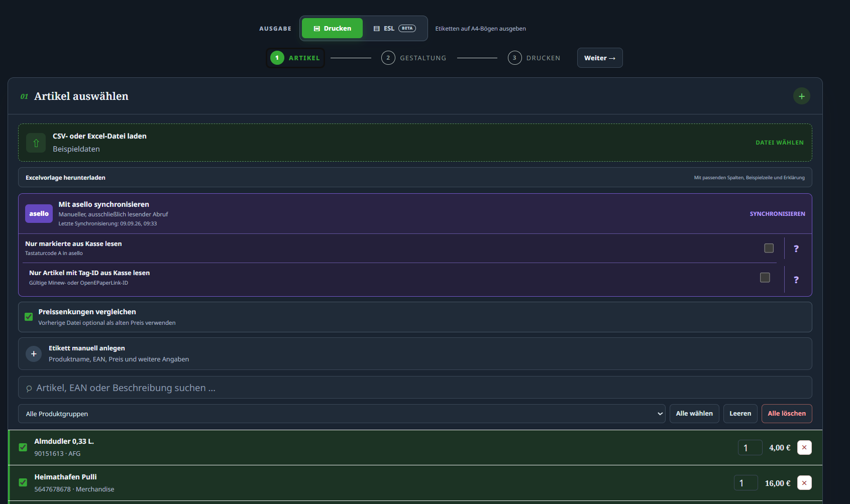Click Synchronisieren for asello
The height and width of the screenshot is (504, 850).
tap(777, 214)
